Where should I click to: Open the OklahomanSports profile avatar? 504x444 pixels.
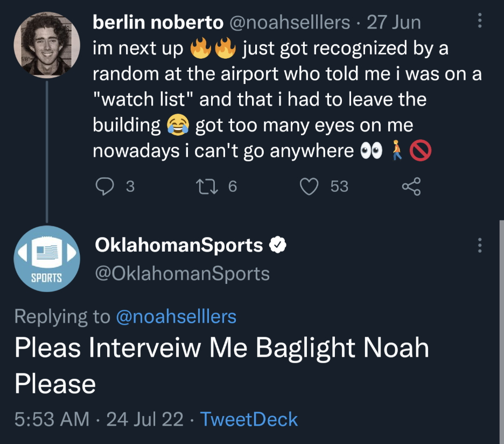click(x=47, y=259)
